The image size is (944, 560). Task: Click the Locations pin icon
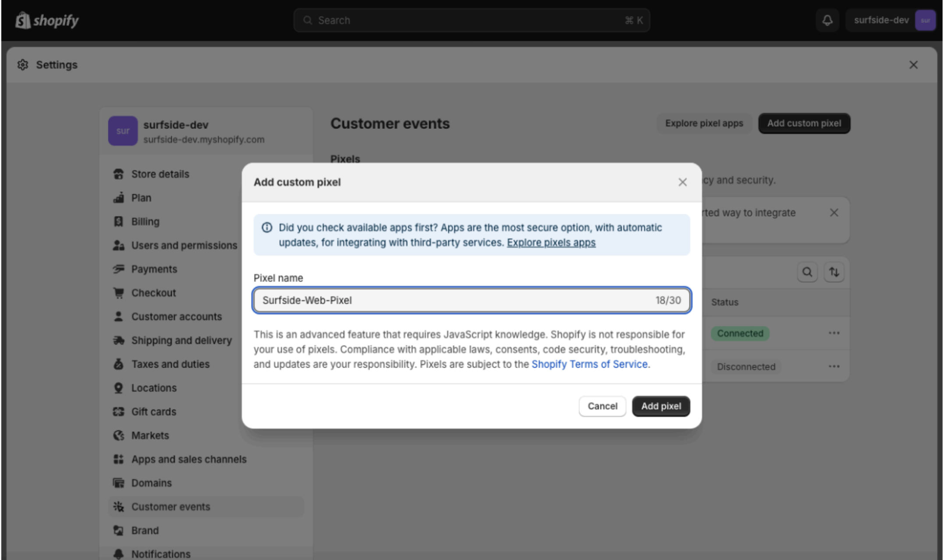pyautogui.click(x=118, y=388)
